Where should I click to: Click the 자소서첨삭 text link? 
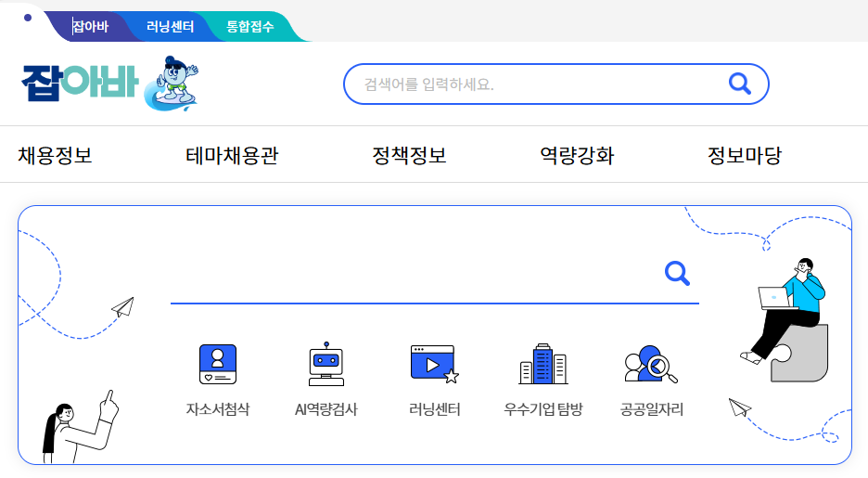tap(218, 409)
